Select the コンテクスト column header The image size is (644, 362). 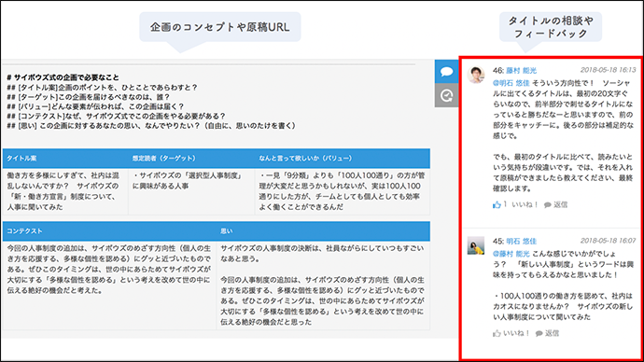point(109,231)
